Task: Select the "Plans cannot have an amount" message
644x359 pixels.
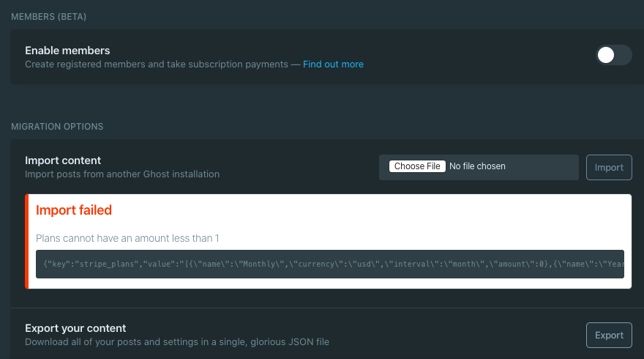Action: click(x=127, y=238)
